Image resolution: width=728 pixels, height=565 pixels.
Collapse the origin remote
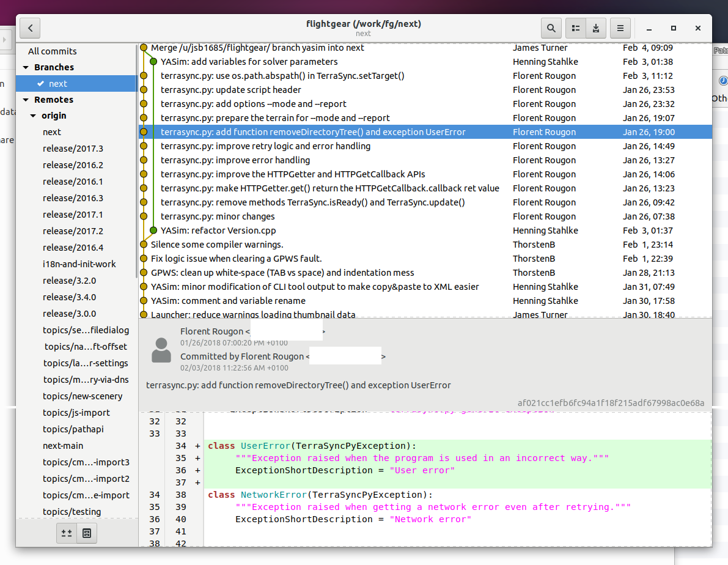(x=34, y=116)
